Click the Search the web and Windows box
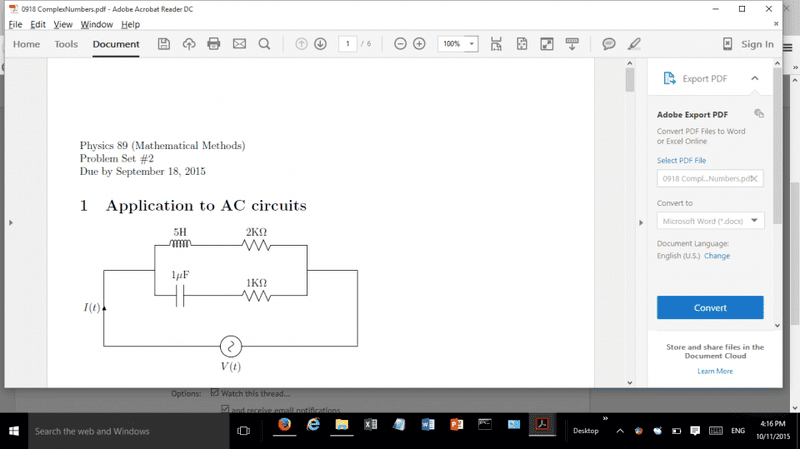This screenshot has width=800, height=449. (128, 431)
